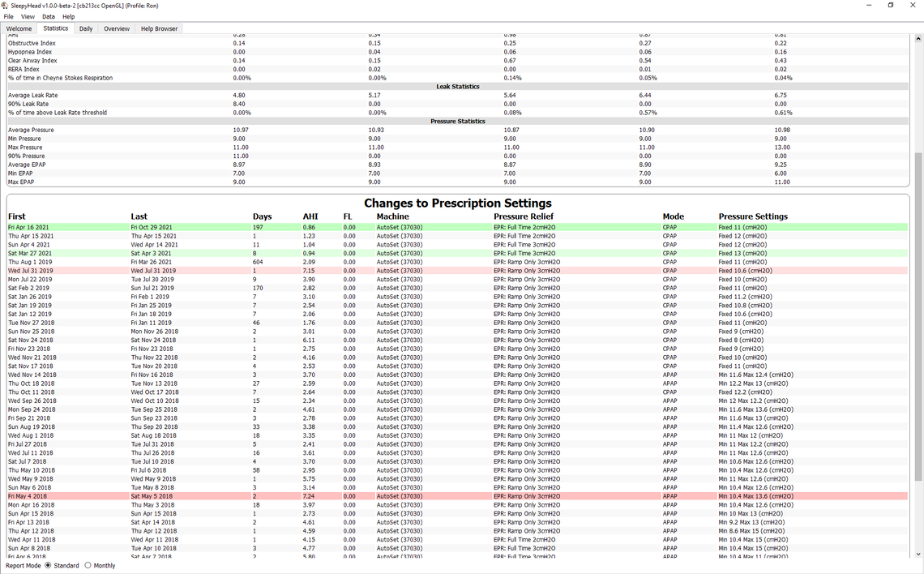Screen dimensions: 924x574
Task: Switch to the Statistics tab
Action: [x=55, y=28]
